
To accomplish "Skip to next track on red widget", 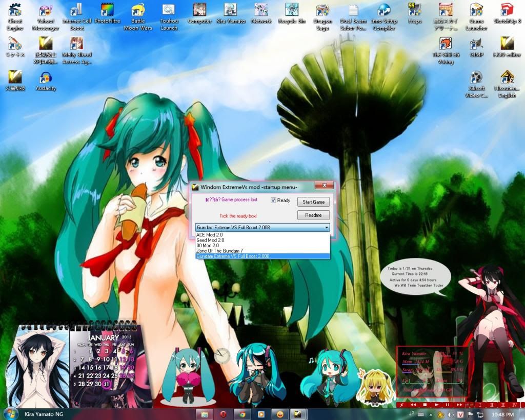I will [459, 405].
